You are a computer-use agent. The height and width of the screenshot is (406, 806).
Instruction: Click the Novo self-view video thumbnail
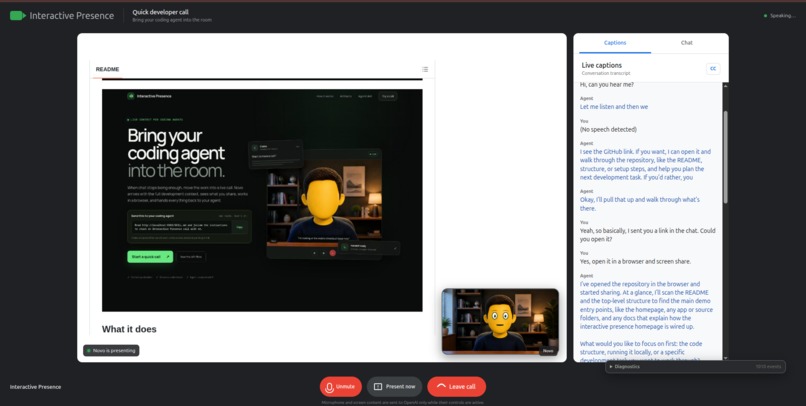(x=500, y=322)
